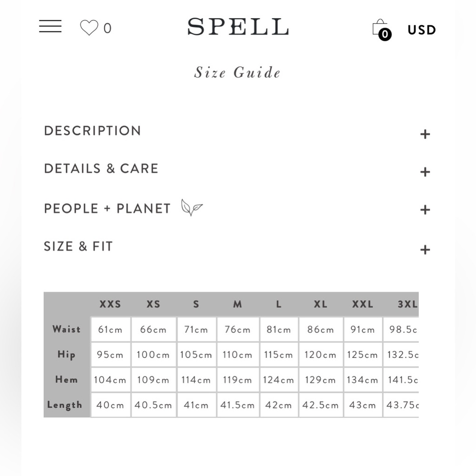Click the Length row label
This screenshot has width=476, height=476.
tap(65, 405)
